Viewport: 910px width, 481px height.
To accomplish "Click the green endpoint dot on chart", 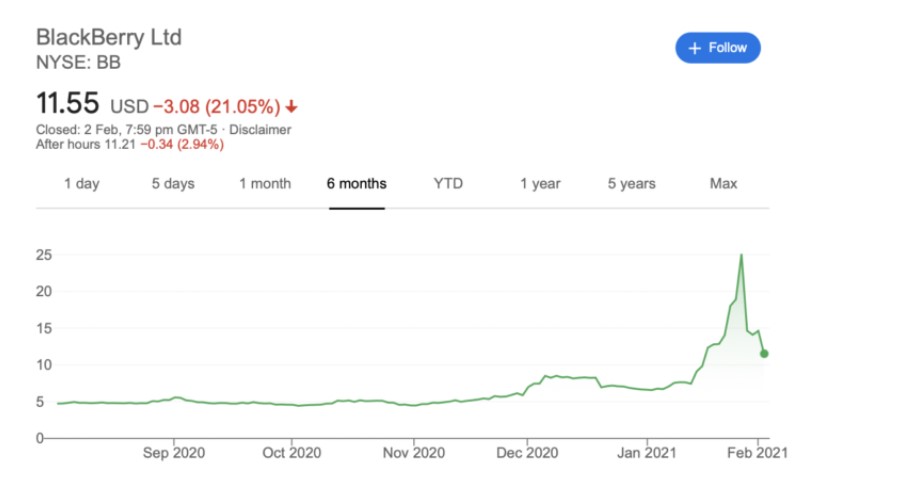I will tap(765, 353).
